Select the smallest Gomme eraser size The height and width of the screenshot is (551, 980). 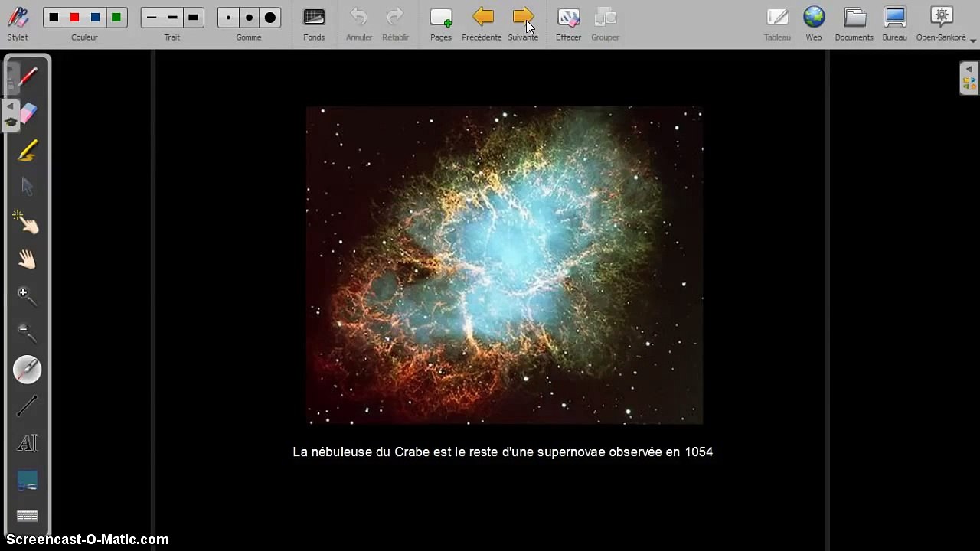(x=228, y=18)
